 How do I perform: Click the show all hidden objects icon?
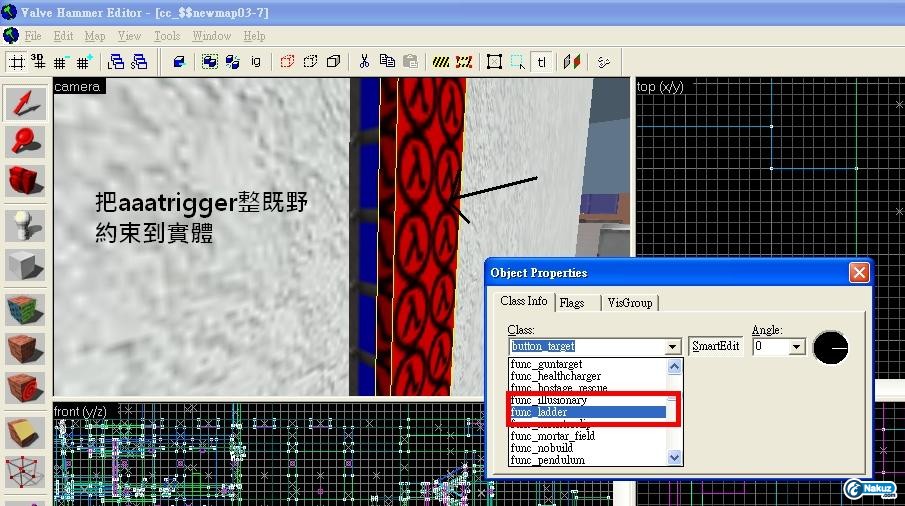[x=334, y=62]
